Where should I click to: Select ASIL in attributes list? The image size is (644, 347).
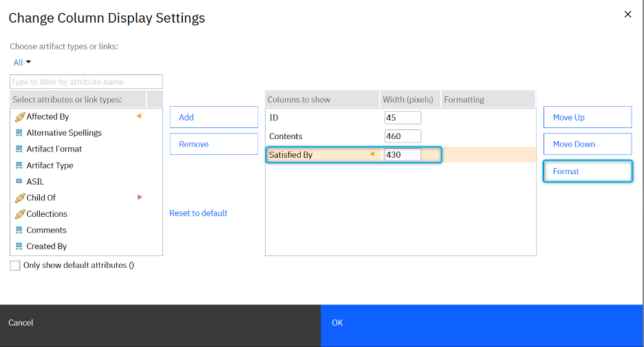[x=86, y=181]
